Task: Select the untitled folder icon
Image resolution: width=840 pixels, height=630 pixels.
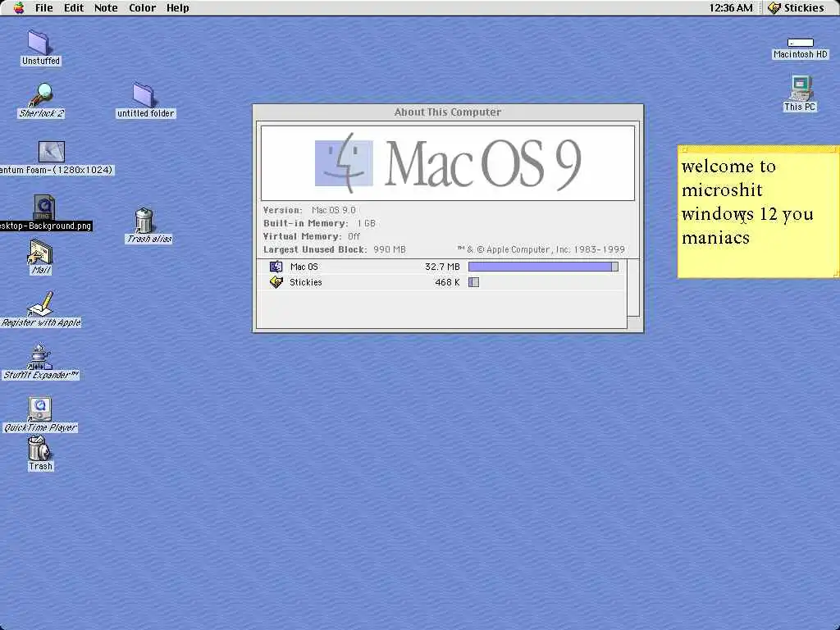Action: 144,94
